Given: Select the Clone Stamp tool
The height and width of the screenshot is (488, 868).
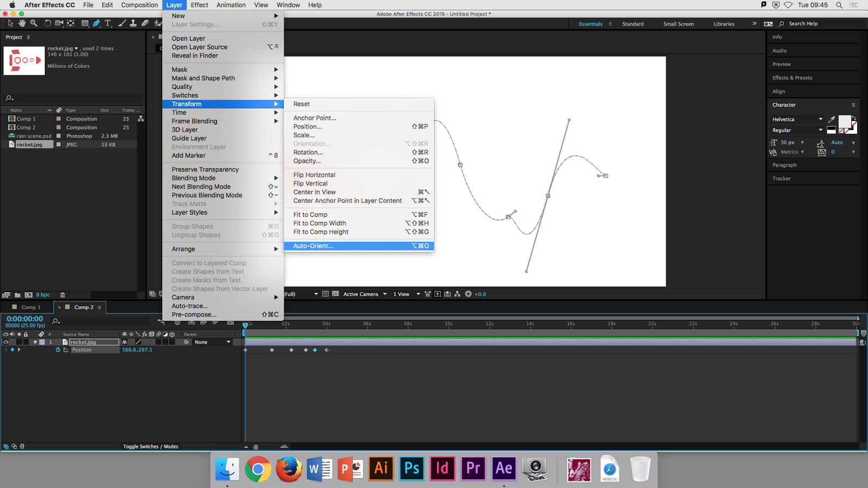Looking at the screenshot, I should (x=133, y=23).
